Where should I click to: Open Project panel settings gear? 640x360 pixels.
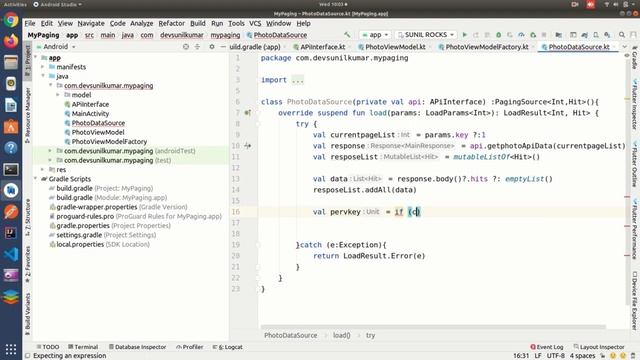point(212,47)
